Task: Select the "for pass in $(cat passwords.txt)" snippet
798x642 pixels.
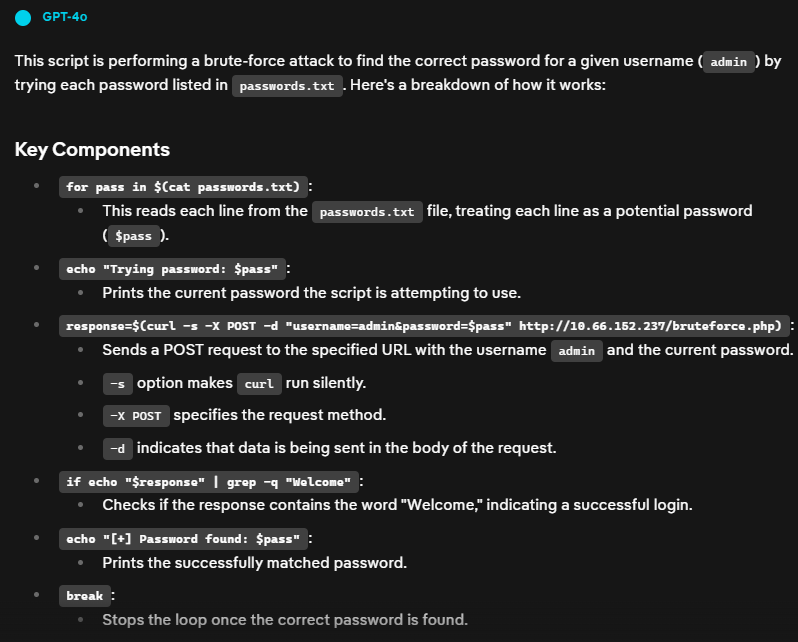Action: pos(183,187)
